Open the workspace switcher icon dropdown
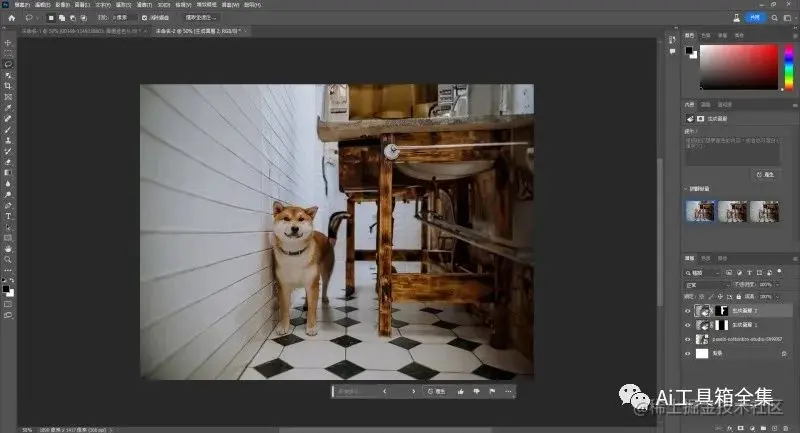This screenshot has width=800, height=433. [x=787, y=18]
